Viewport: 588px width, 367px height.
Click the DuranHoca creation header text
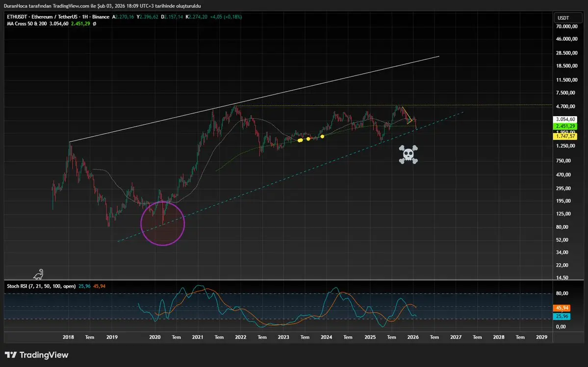coord(102,6)
